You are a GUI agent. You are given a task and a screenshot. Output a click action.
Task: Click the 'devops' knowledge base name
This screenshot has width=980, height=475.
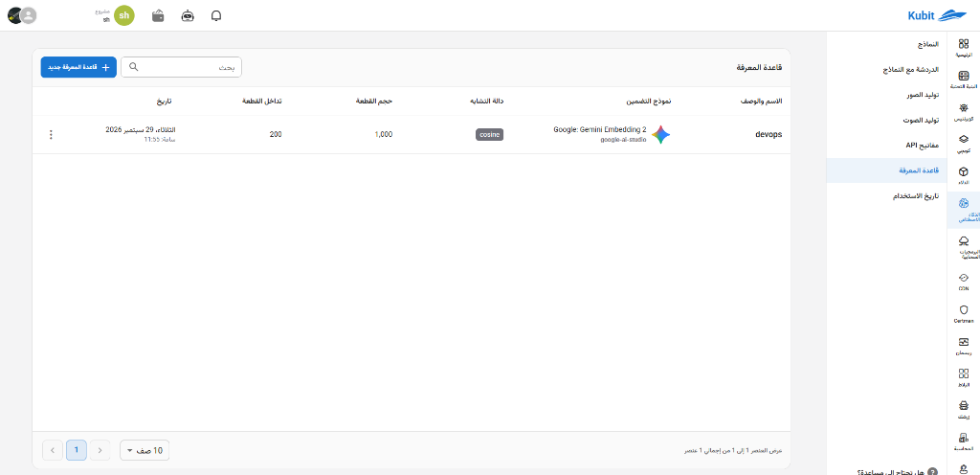tap(768, 134)
